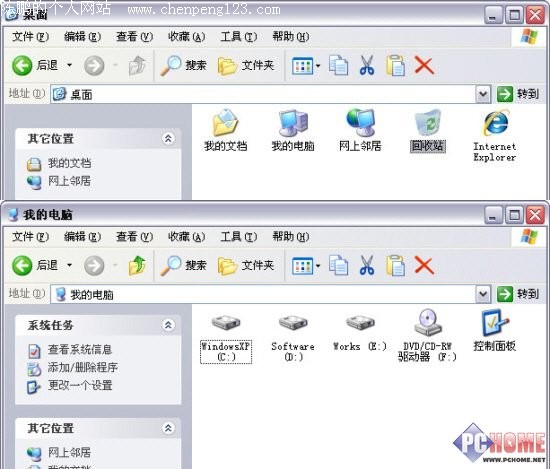Viewport: 550px width, 469px height.
Task: Click Paste icon in Desktop window toolbar
Action: tap(396, 65)
